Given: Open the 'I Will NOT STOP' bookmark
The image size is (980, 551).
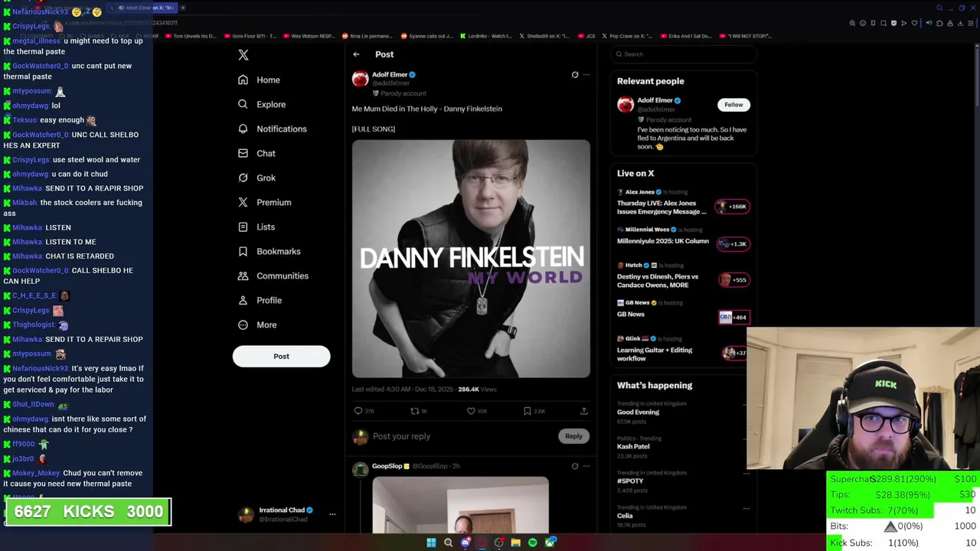Looking at the screenshot, I should tap(745, 36).
